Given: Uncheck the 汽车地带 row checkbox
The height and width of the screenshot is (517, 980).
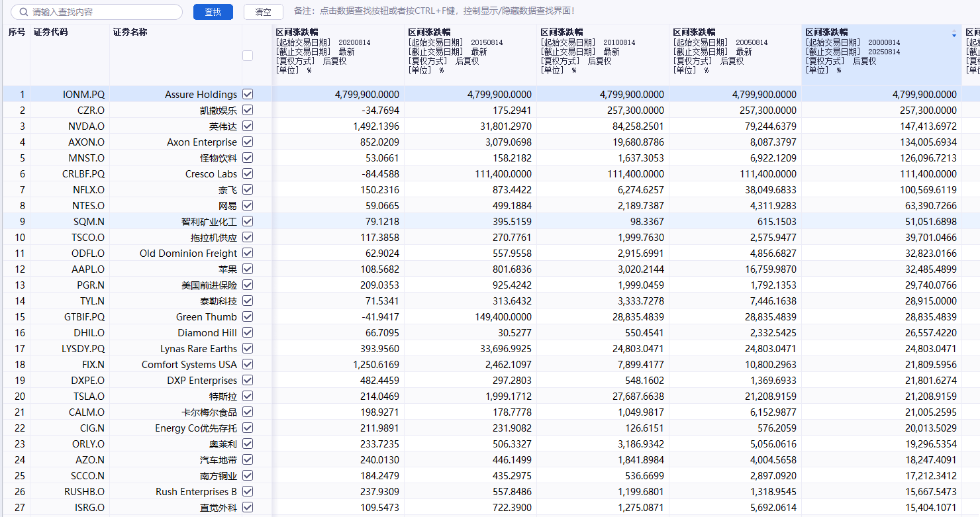Looking at the screenshot, I should click(x=248, y=459).
